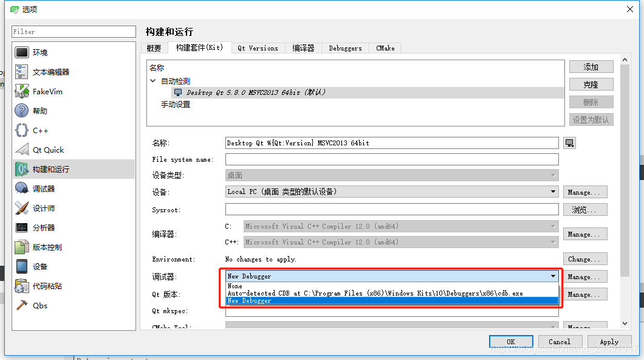Open the 分析器 analyzer category
The image size is (644, 360).
tap(74, 227)
